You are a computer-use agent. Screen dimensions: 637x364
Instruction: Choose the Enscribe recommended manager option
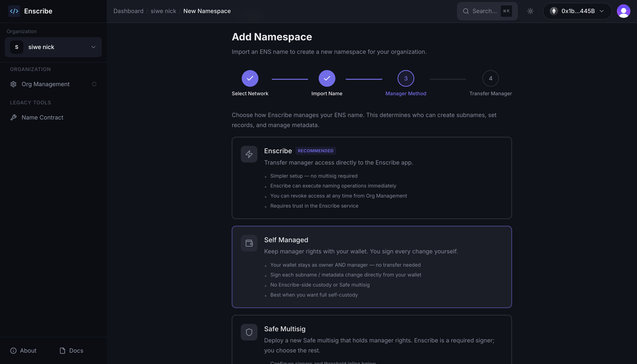pyautogui.click(x=372, y=178)
